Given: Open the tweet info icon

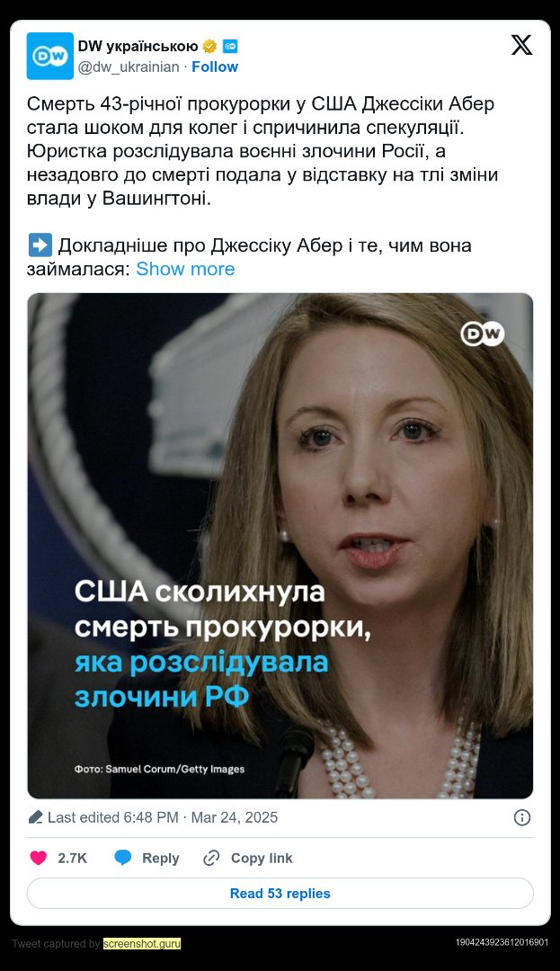Looking at the screenshot, I should coord(522,817).
